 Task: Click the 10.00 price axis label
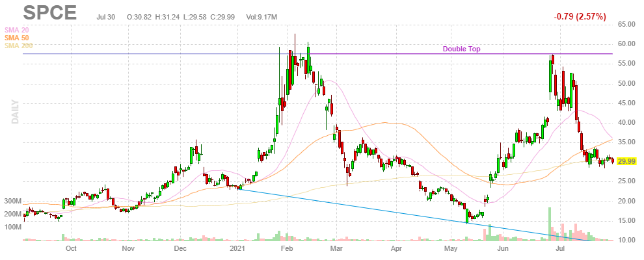click(x=626, y=240)
